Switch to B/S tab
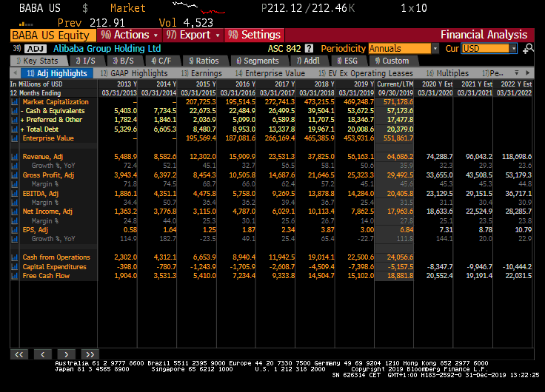This screenshot has width=545, height=392. 124,61
